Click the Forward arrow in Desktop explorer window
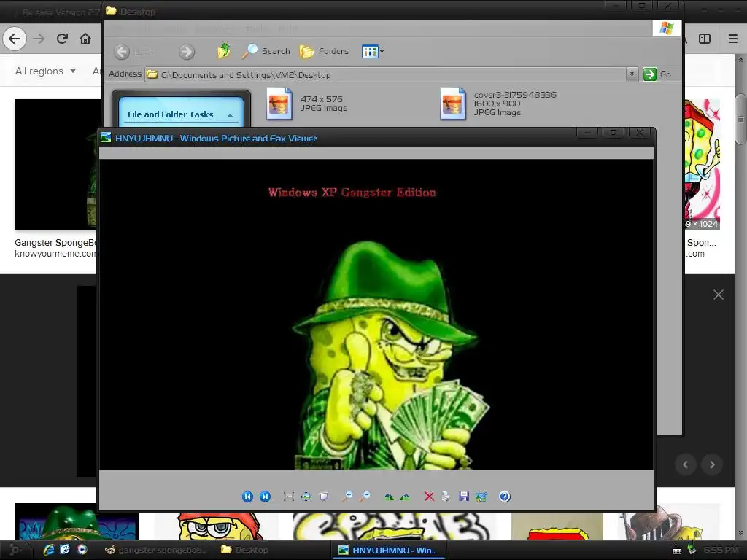This screenshot has height=560, width=747. pyautogui.click(x=187, y=52)
